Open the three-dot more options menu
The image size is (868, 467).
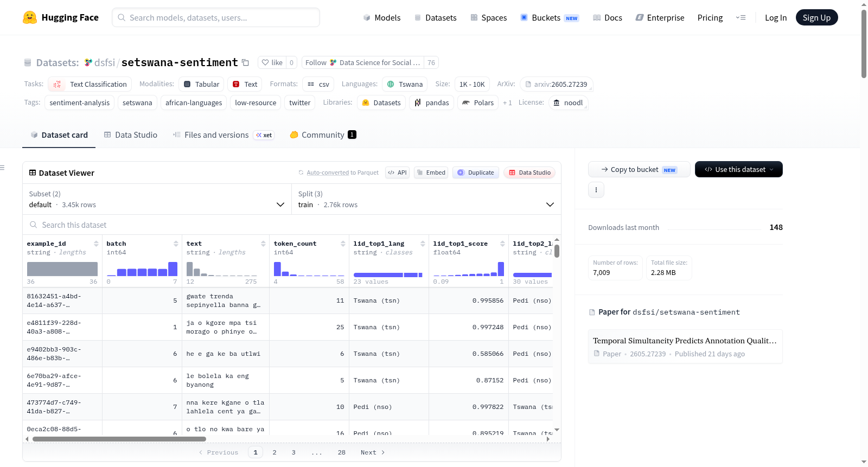[x=596, y=190]
